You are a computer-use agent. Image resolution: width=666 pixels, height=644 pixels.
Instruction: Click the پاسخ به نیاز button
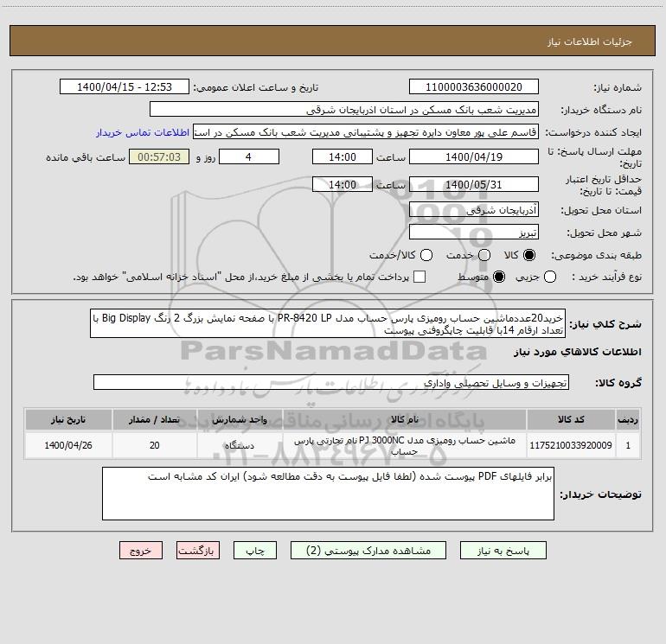[x=503, y=551]
